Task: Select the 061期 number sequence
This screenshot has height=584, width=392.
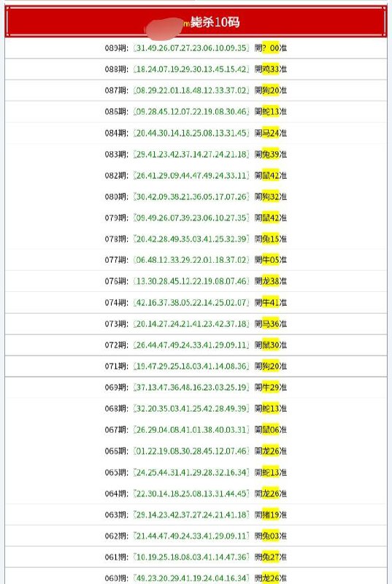Action: pyautogui.click(x=191, y=557)
